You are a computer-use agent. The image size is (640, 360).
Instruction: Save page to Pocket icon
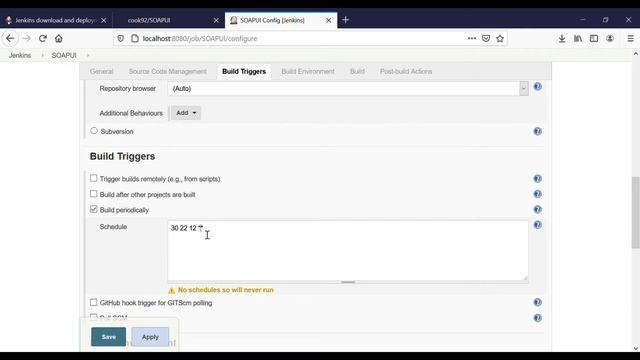point(486,38)
